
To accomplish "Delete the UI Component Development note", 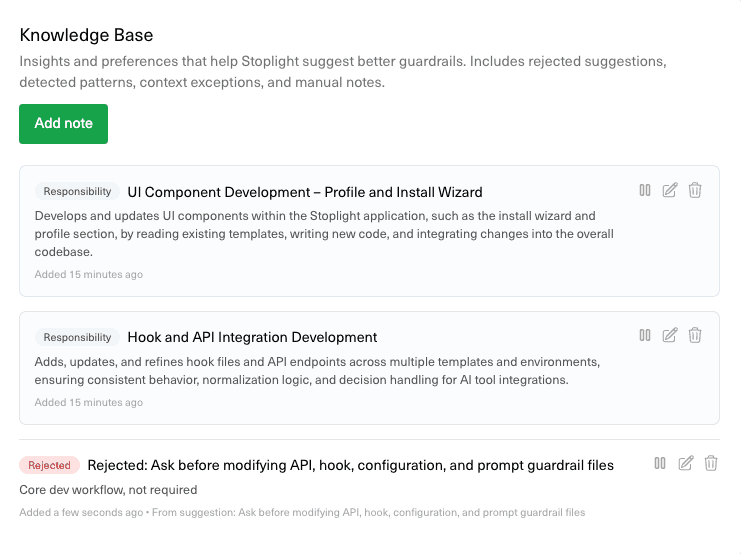I will click(695, 190).
